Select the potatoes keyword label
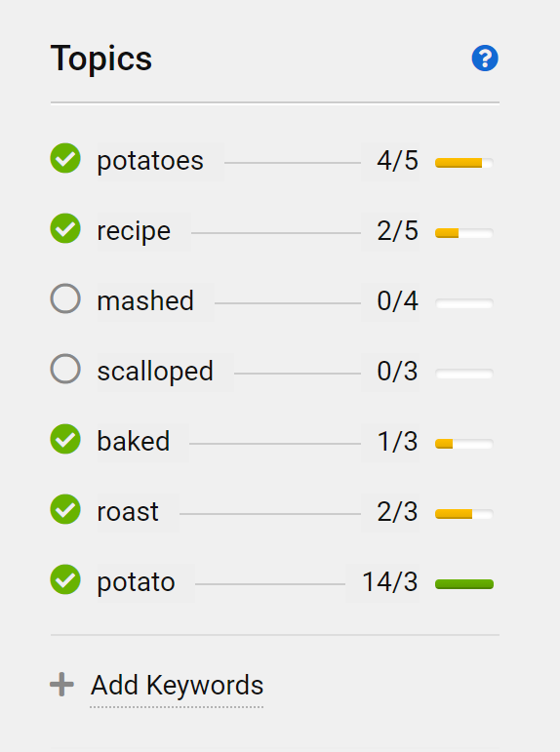Image resolution: width=560 pixels, height=752 pixels. coord(150,161)
